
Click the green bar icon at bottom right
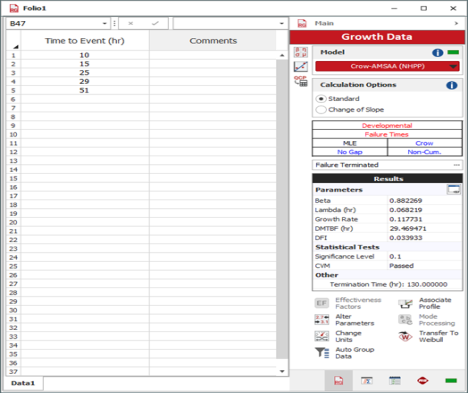tap(451, 380)
